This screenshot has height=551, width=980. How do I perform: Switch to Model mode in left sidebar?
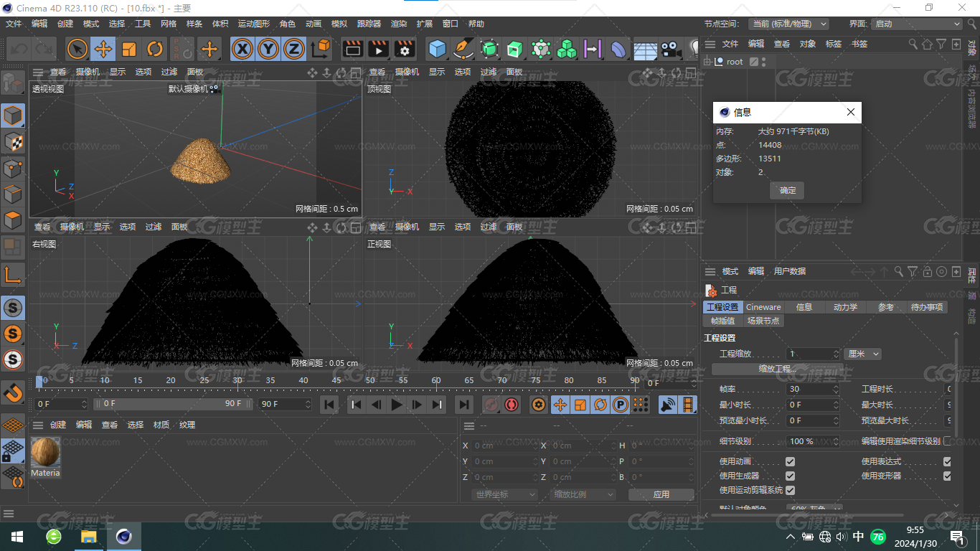13,116
